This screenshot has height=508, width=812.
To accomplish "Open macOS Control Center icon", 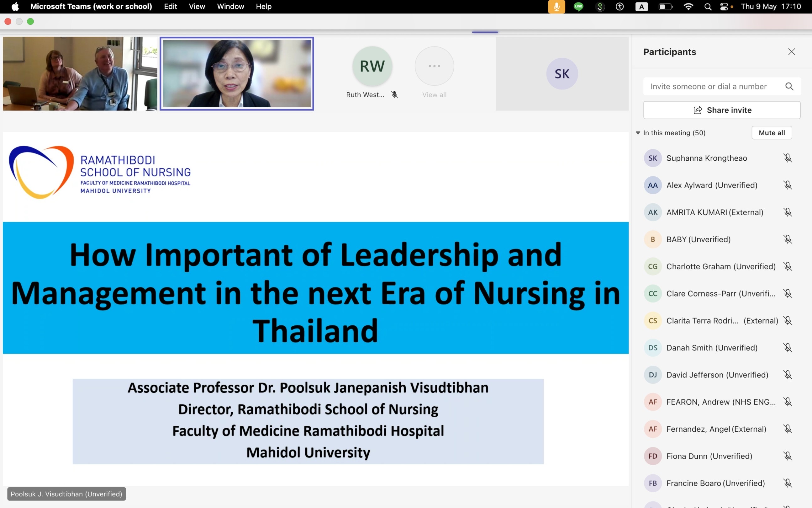I will pos(724,6).
